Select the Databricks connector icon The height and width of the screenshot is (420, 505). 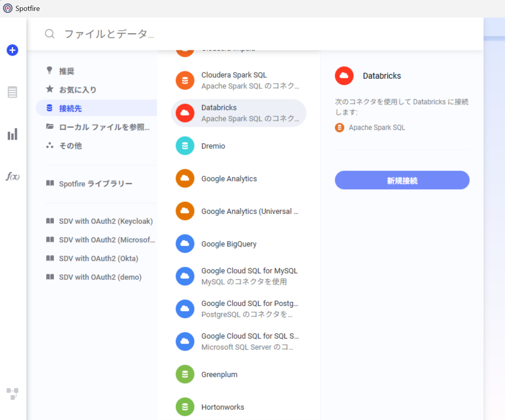[x=185, y=113]
